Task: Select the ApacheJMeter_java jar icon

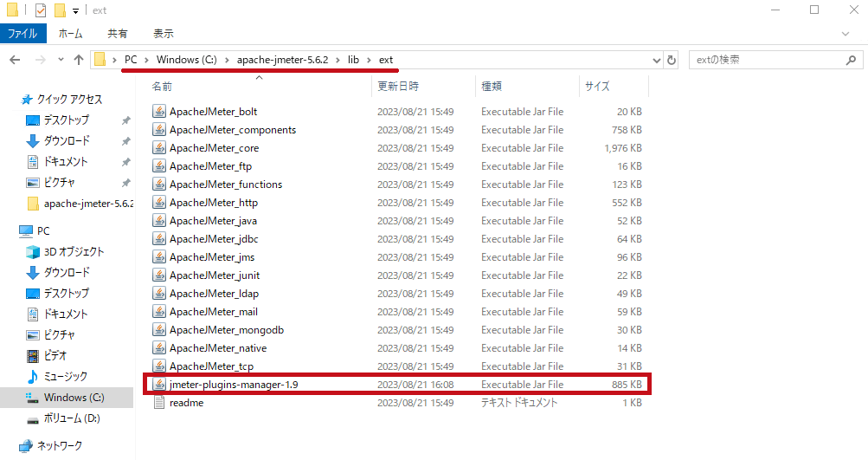Action: click(159, 221)
